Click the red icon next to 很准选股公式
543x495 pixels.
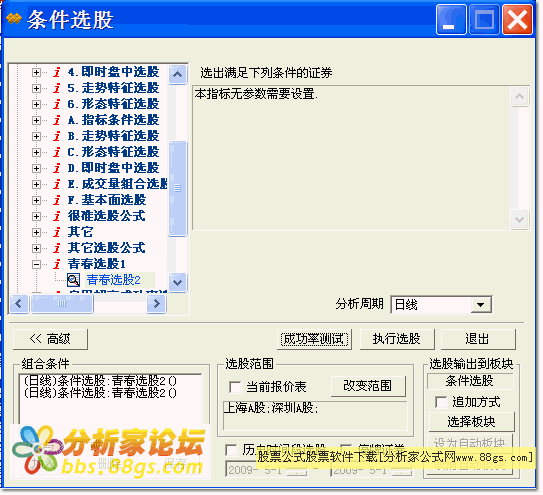tap(57, 216)
